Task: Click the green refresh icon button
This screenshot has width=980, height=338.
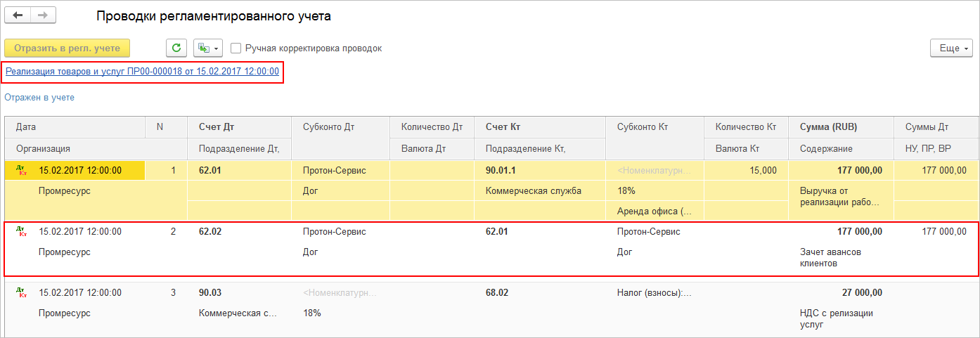Action: pos(176,48)
